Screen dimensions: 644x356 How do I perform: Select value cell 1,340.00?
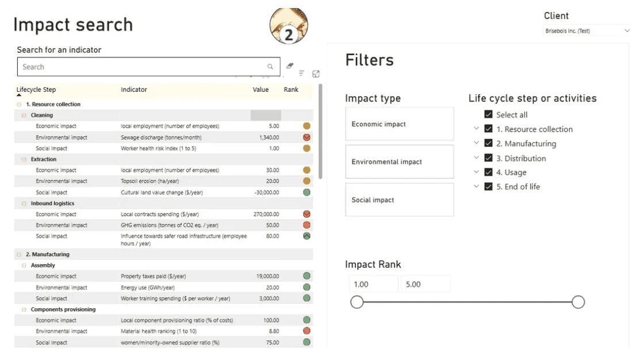[x=269, y=137]
